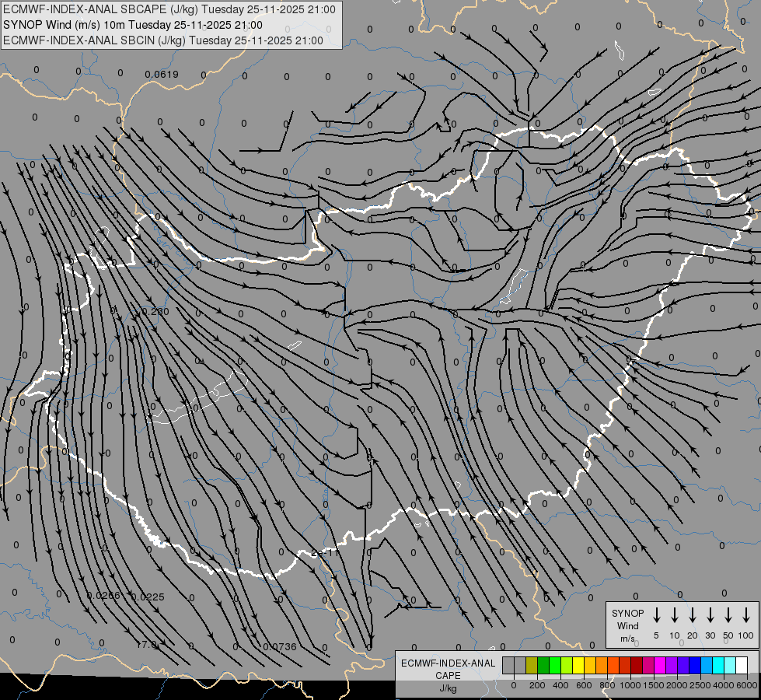Viewport: 761px width, 700px height.
Task: Select the olive CAPE legend swatch
Action: pos(532,665)
